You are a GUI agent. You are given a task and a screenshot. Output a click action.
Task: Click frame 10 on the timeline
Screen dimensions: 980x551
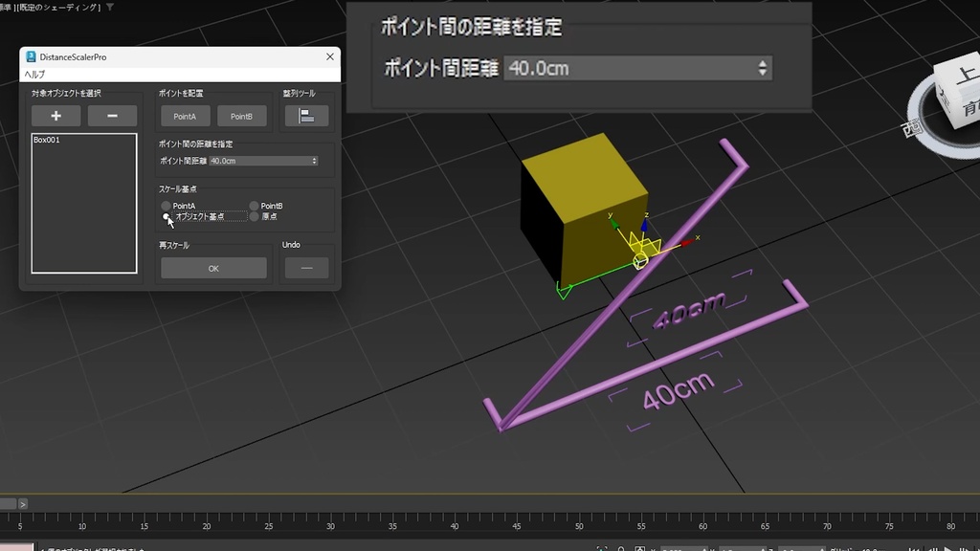coord(82,526)
